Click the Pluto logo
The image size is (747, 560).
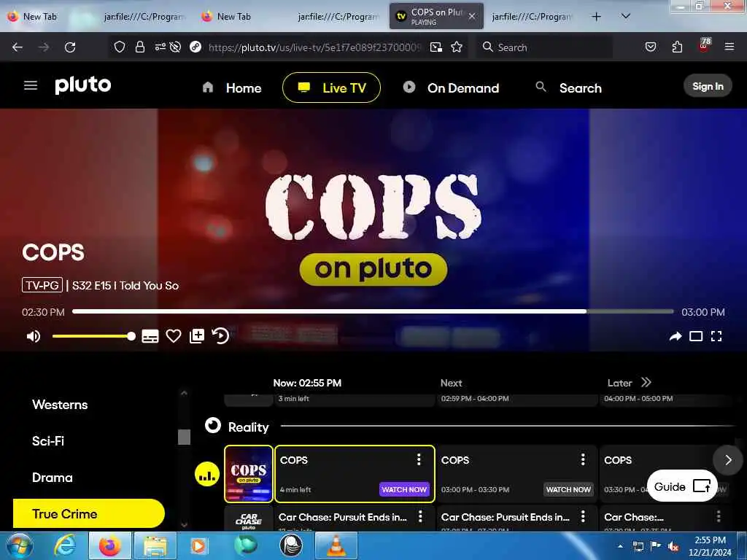[x=83, y=85]
